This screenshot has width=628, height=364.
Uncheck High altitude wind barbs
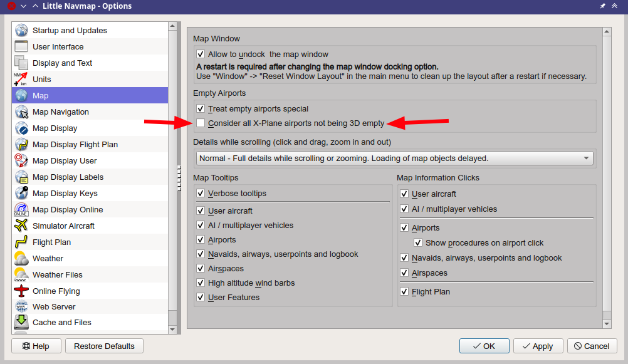201,283
